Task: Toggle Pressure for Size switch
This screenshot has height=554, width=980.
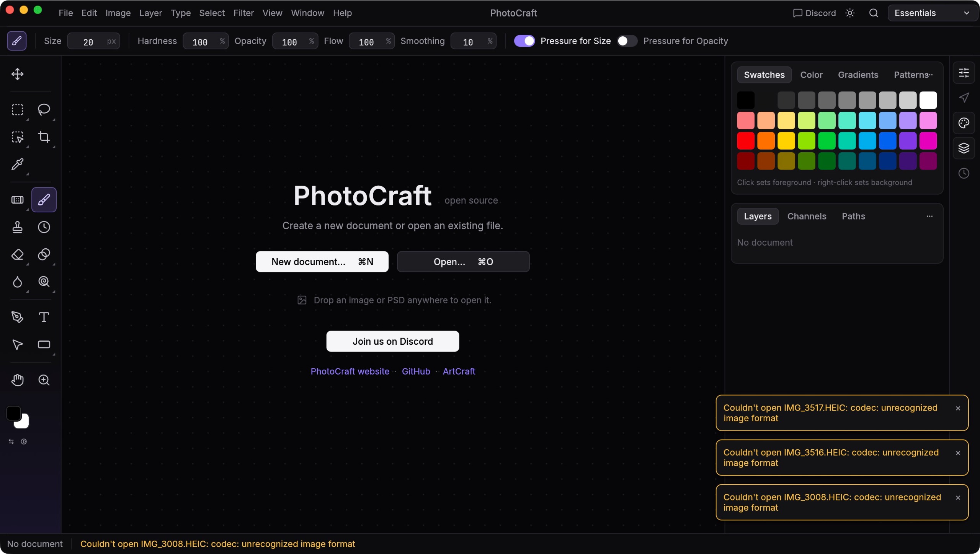Action: click(524, 41)
